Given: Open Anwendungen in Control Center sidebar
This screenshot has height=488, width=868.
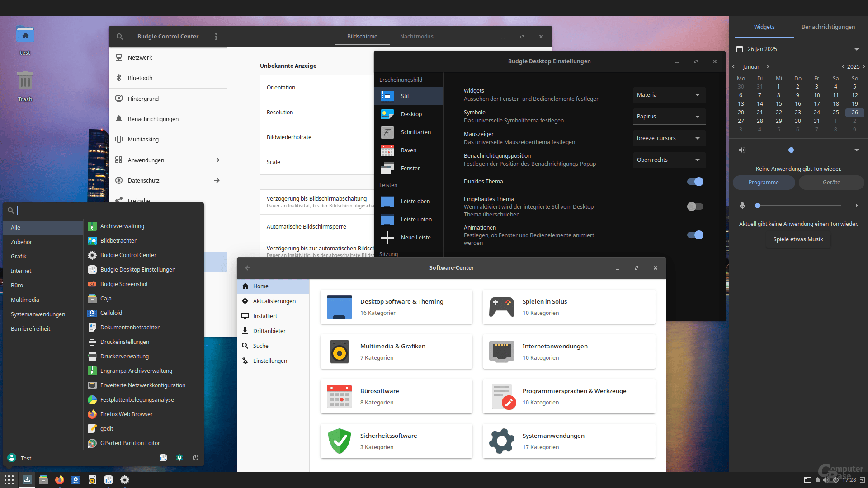Looking at the screenshot, I should pyautogui.click(x=168, y=160).
